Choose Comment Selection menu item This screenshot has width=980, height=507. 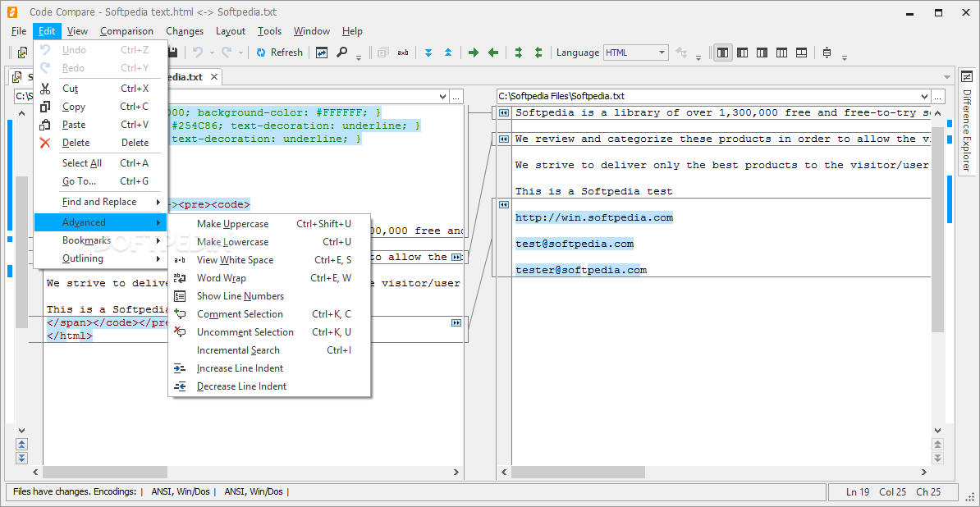point(269,314)
